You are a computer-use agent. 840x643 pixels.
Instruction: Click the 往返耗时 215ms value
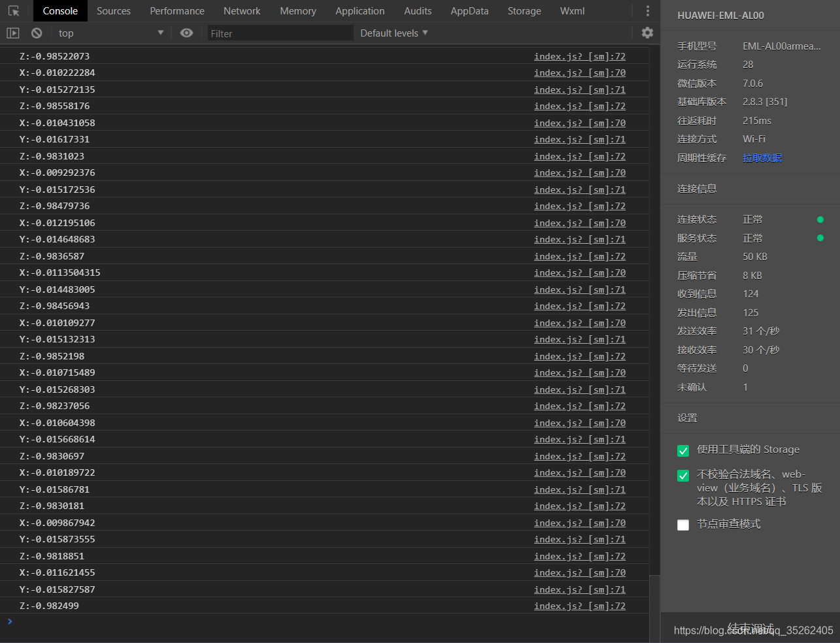[x=757, y=120]
